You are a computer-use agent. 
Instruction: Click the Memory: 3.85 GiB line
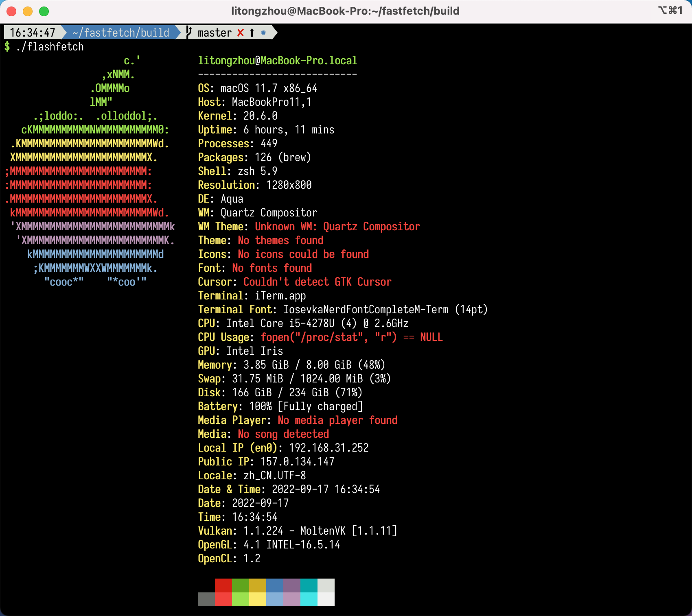click(x=292, y=365)
